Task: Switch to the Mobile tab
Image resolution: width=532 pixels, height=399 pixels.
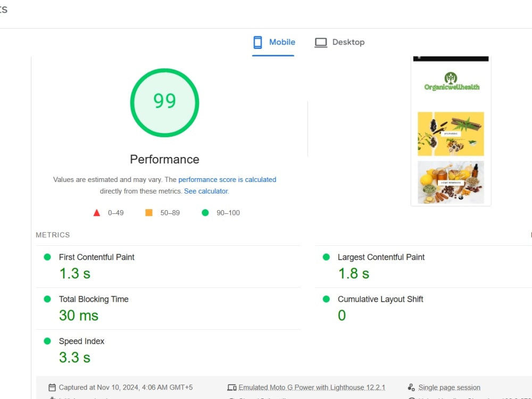Action: tap(274, 43)
